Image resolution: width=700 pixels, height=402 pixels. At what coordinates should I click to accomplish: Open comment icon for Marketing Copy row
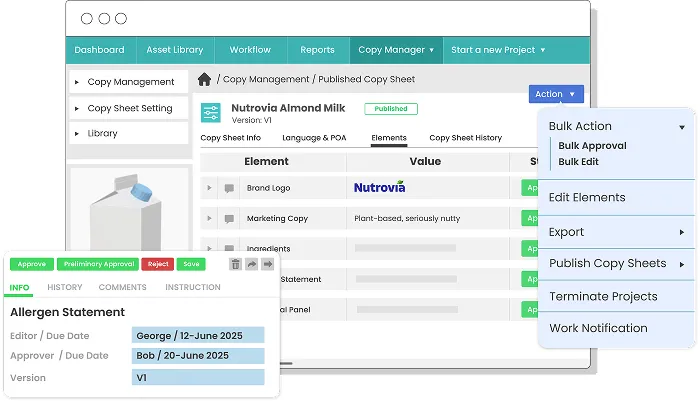[x=229, y=218]
